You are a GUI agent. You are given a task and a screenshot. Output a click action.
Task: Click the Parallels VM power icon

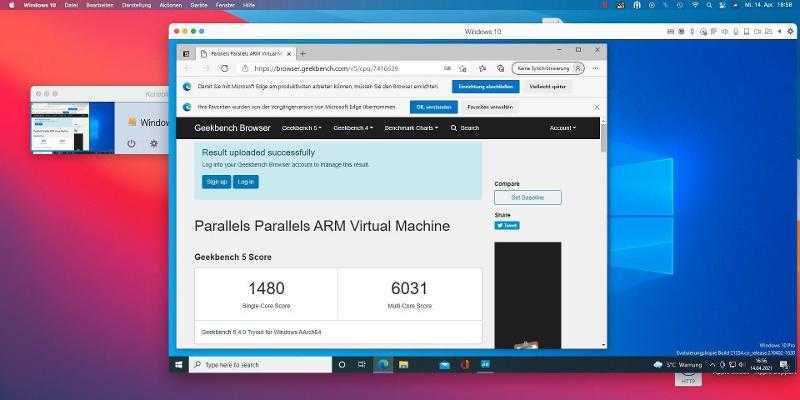[131, 144]
